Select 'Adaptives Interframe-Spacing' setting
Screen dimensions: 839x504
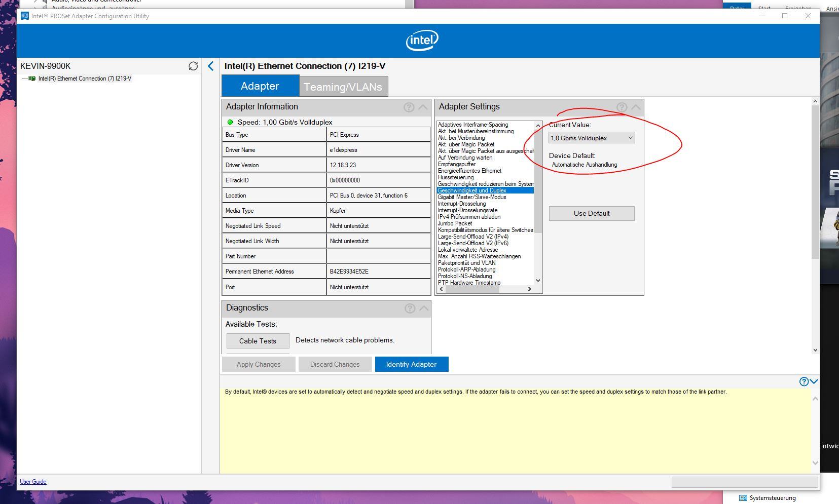485,125
